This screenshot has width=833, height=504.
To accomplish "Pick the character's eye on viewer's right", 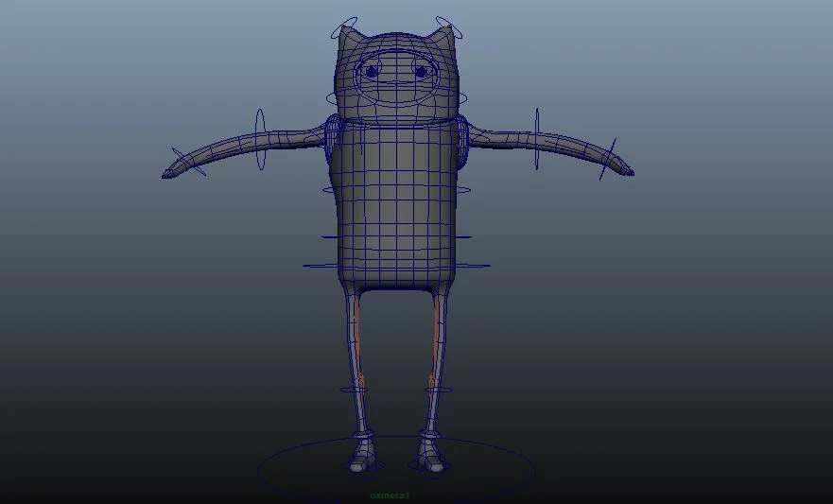I will click(422, 71).
